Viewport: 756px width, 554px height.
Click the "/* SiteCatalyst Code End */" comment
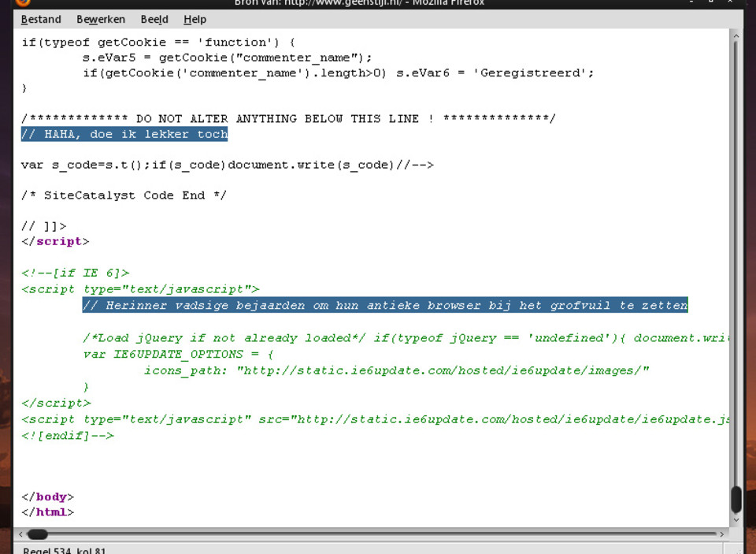coord(124,195)
